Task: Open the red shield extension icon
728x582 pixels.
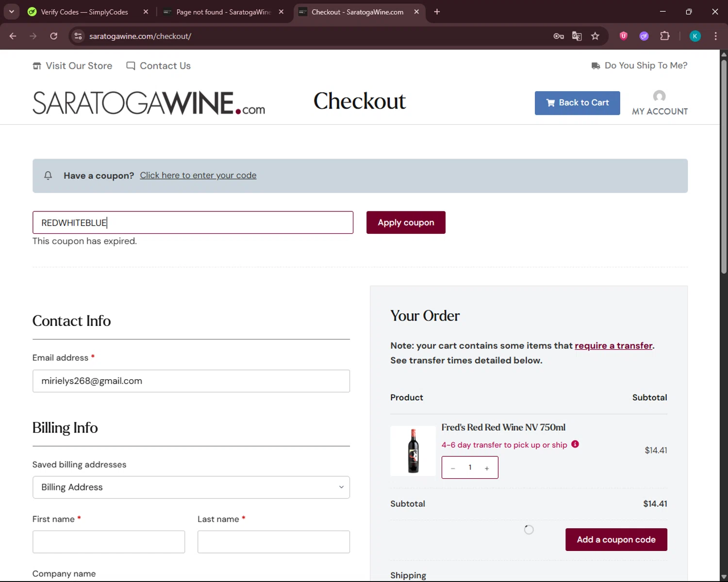Action: [624, 35]
